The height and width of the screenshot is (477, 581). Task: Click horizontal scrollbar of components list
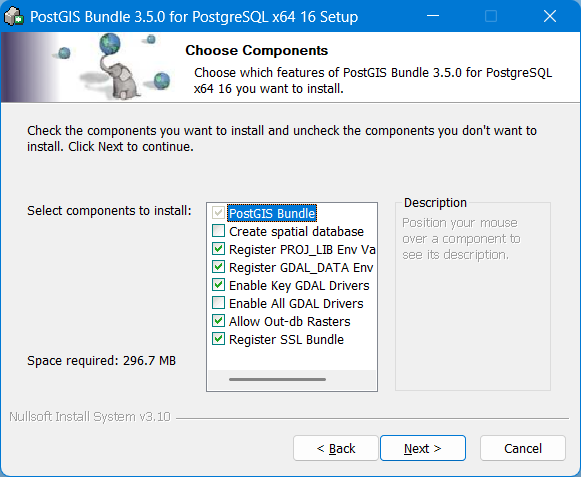click(278, 380)
